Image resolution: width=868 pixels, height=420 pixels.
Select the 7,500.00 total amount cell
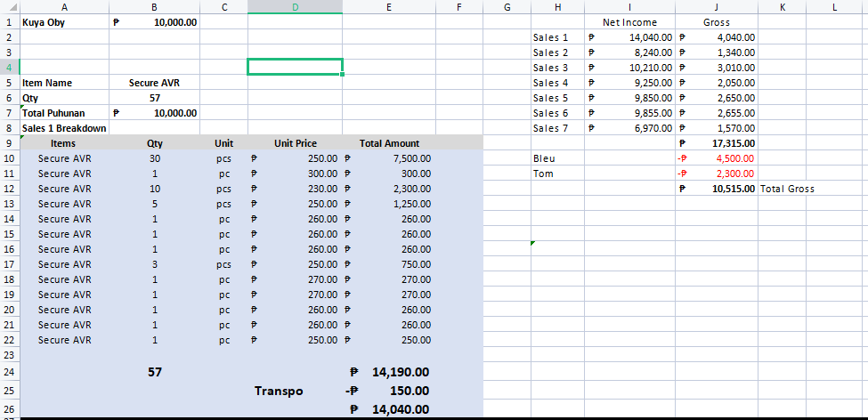point(389,158)
